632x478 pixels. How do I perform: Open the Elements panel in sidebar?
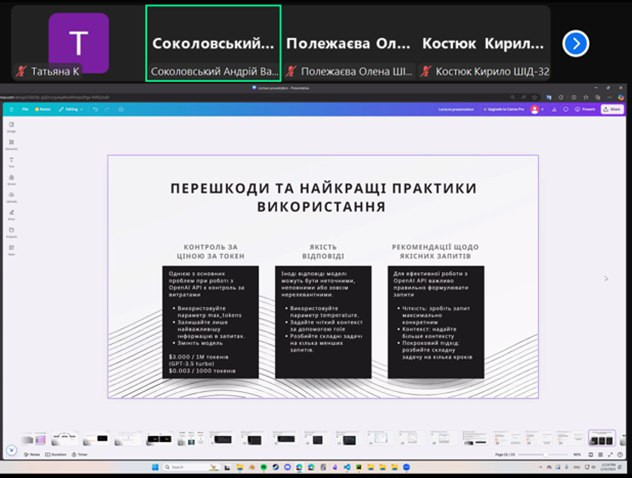11,145
